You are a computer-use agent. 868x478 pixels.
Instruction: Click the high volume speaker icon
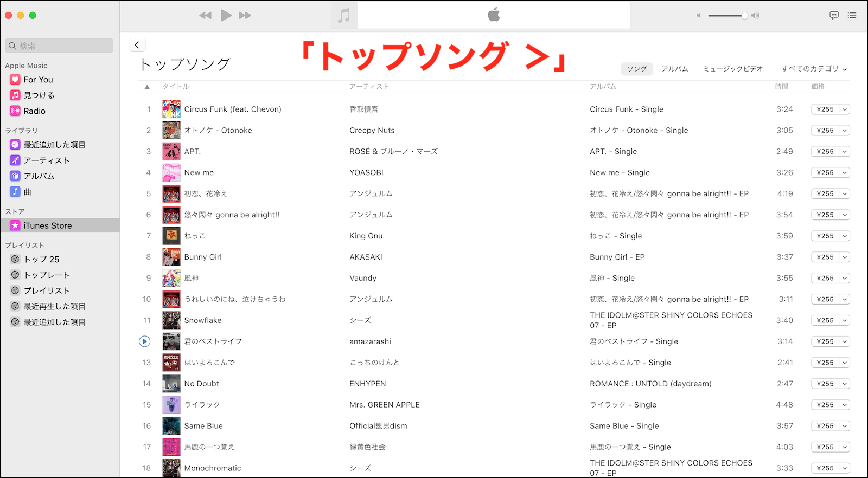click(755, 16)
